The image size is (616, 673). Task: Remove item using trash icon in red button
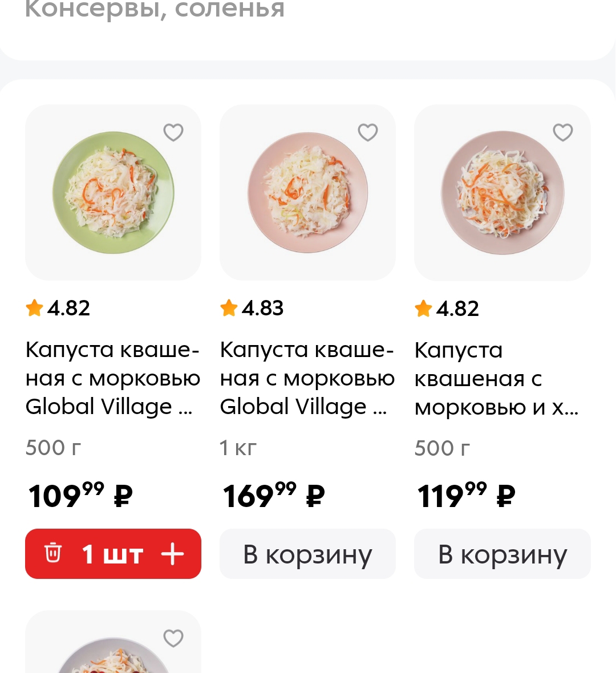(53, 553)
